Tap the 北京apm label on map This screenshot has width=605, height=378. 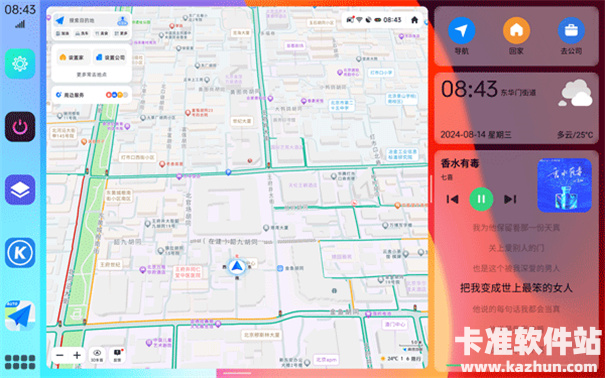[326, 359]
